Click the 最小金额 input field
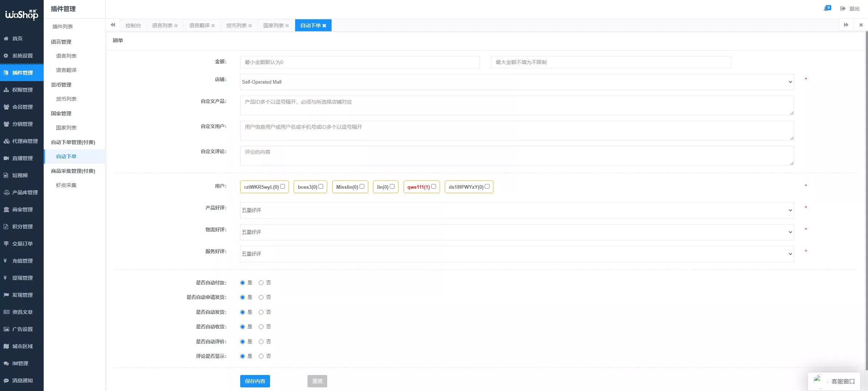This screenshot has height=391, width=868. [360, 62]
